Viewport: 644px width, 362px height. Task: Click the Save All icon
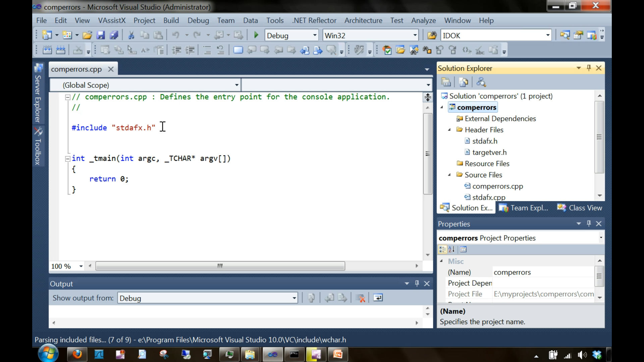[114, 35]
